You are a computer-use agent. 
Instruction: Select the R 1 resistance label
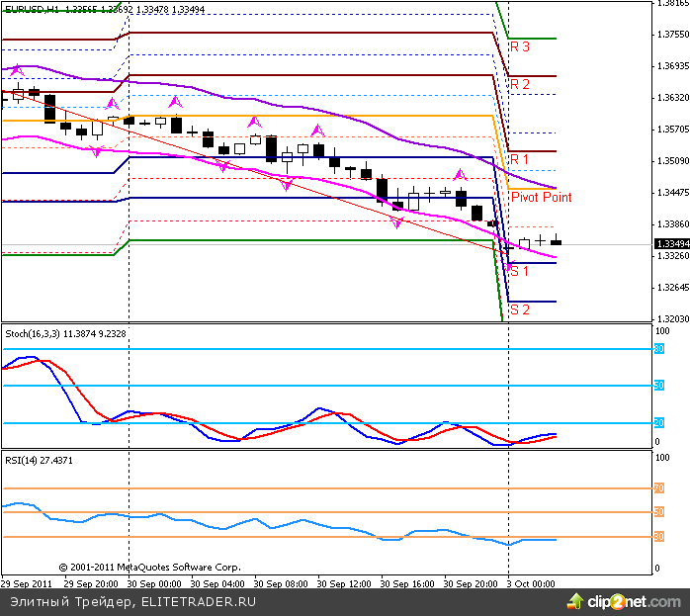pyautogui.click(x=519, y=159)
